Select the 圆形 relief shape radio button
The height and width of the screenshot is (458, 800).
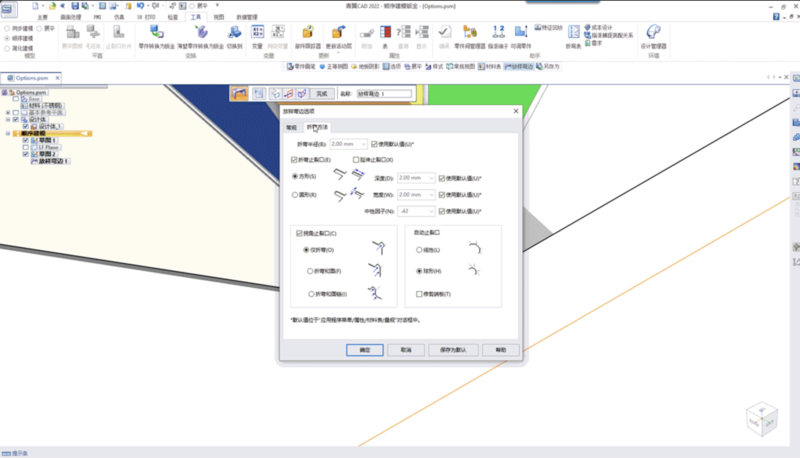point(293,195)
